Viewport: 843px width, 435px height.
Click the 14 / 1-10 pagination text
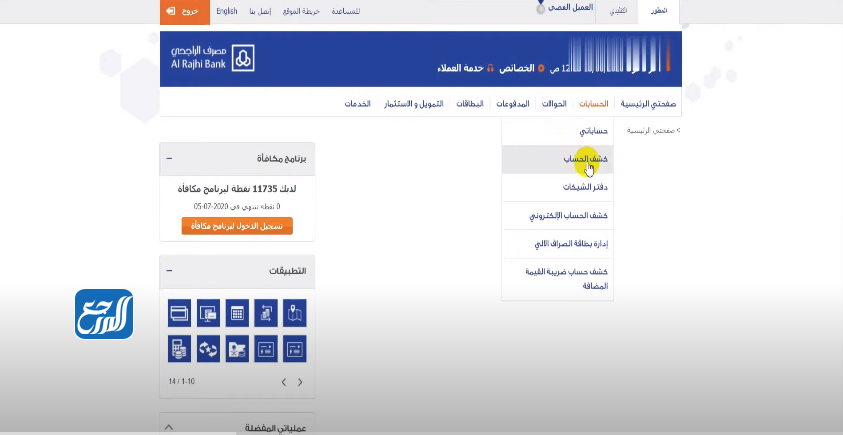coord(181,382)
